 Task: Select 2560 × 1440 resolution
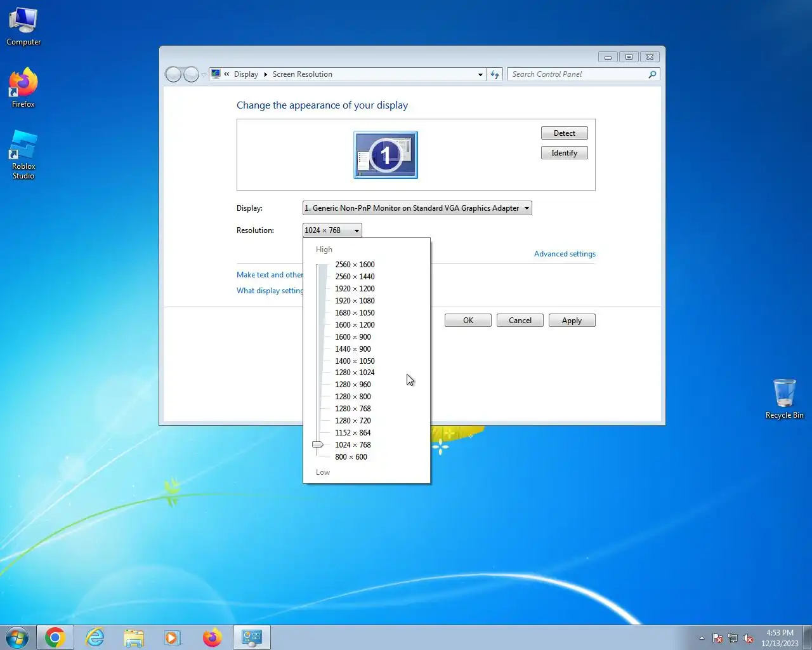(x=355, y=277)
